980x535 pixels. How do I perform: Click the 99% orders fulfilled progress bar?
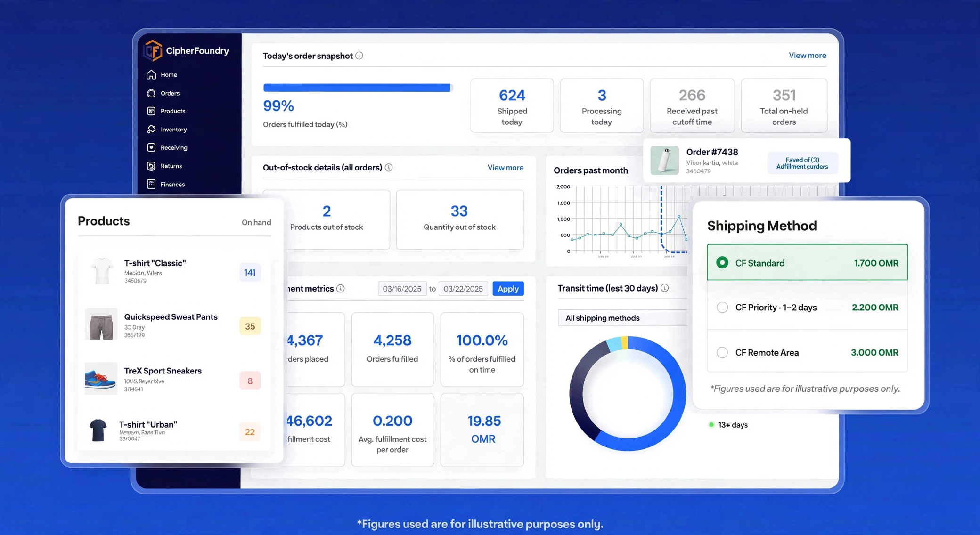358,88
